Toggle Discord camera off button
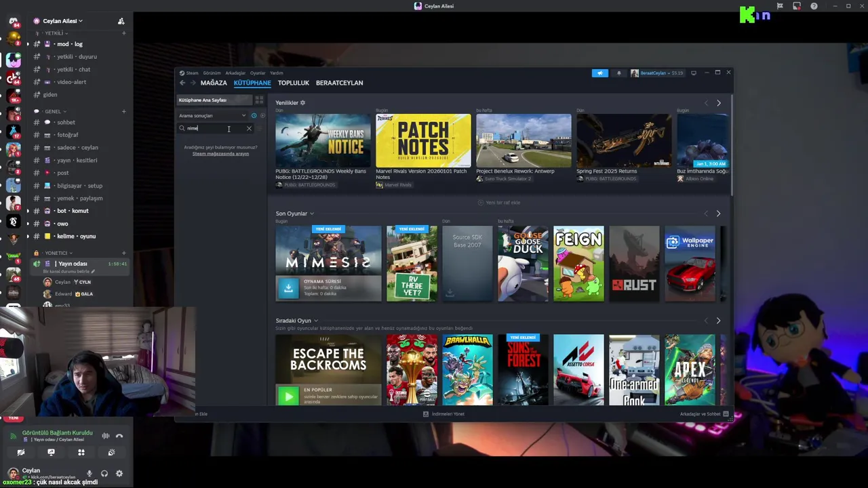 [x=20, y=452]
